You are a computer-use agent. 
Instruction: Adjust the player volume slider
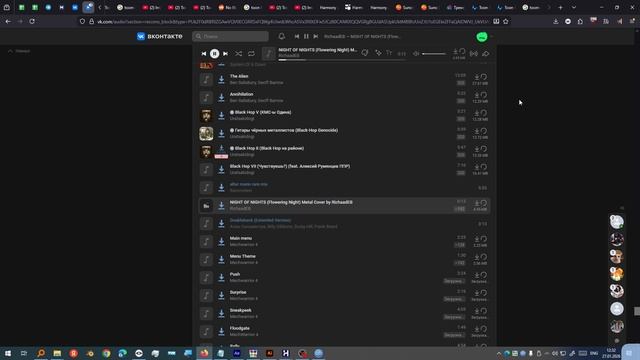click(434, 53)
